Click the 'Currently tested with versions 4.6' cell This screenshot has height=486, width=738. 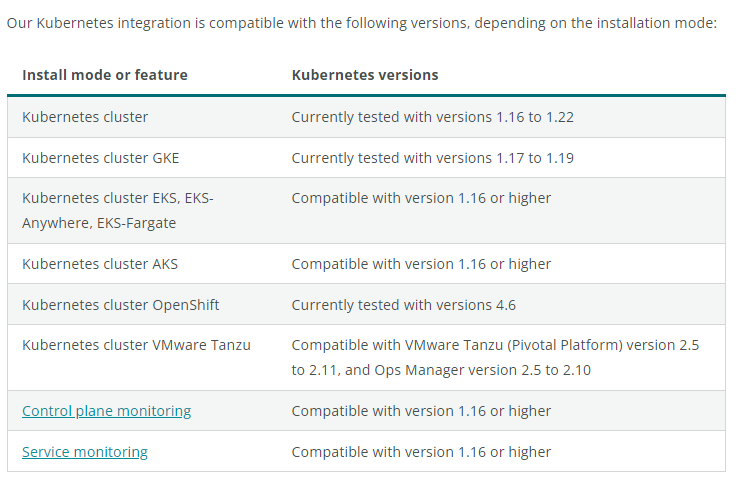coord(403,305)
